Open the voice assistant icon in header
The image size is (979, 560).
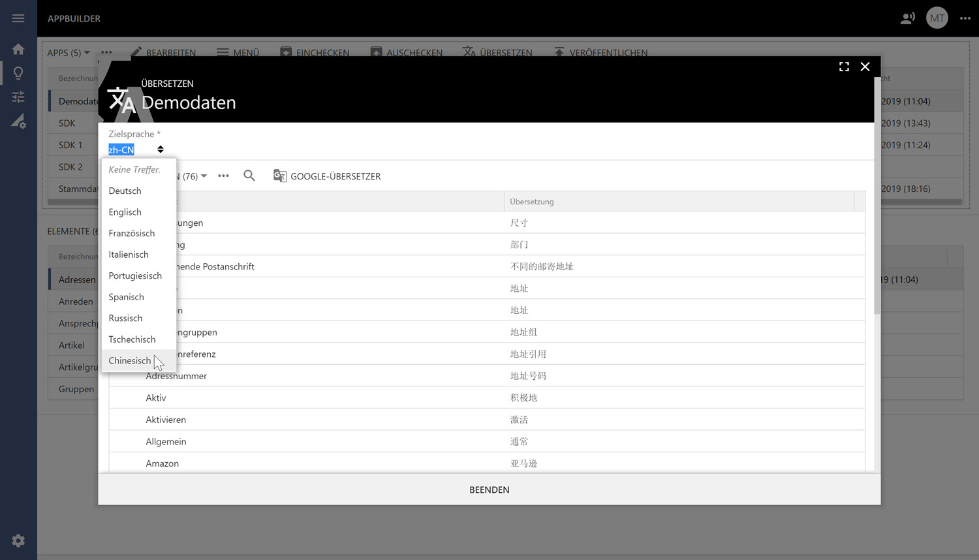click(x=907, y=18)
